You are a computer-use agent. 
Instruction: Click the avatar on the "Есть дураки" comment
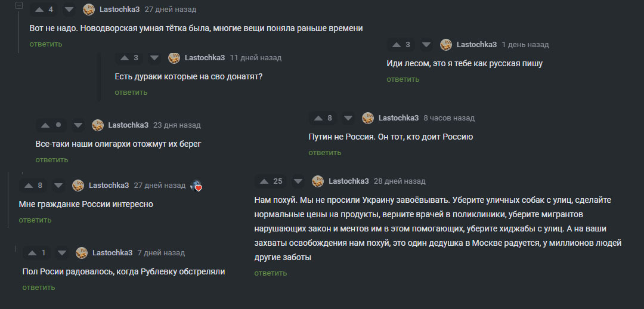pos(174,58)
